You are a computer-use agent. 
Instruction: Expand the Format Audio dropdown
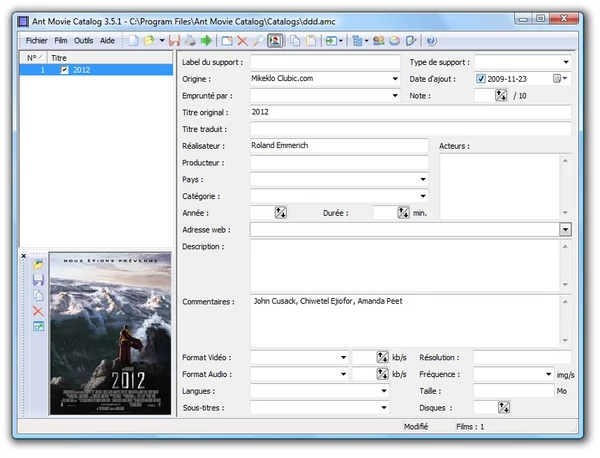coord(343,374)
